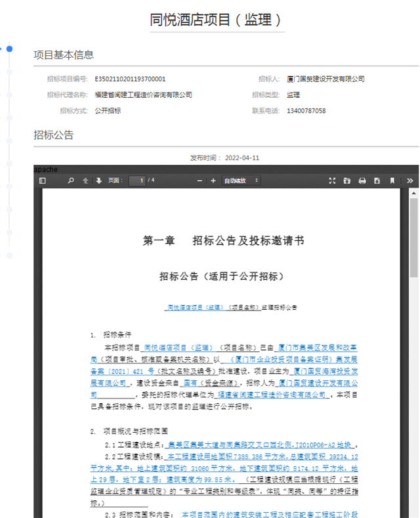This screenshot has width=420, height=518.
Task: Click the 2. 项目概况与招标范围 section title
Action: (129, 431)
